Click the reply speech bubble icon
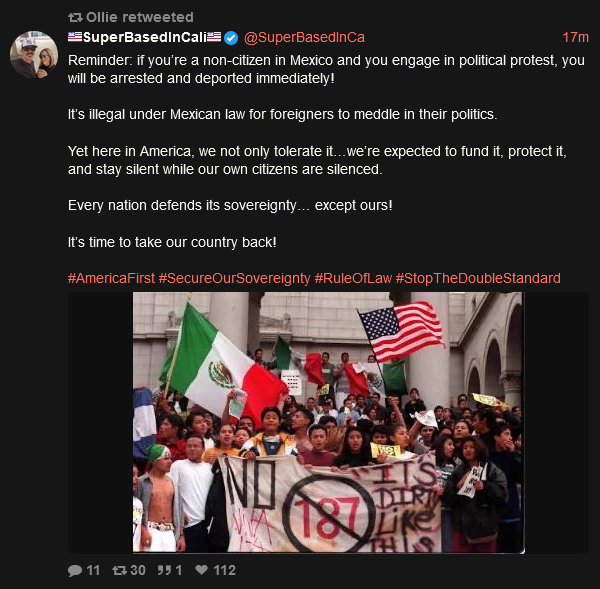600x589 pixels. [75, 571]
